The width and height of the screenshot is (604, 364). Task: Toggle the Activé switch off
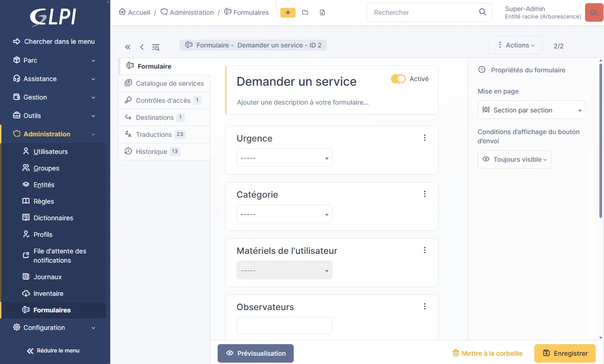(x=398, y=79)
